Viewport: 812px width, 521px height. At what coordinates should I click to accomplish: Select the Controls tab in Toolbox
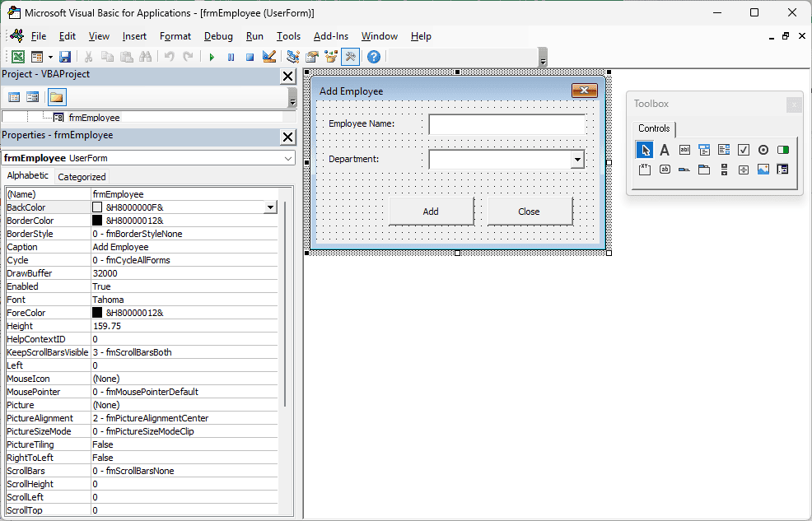654,128
